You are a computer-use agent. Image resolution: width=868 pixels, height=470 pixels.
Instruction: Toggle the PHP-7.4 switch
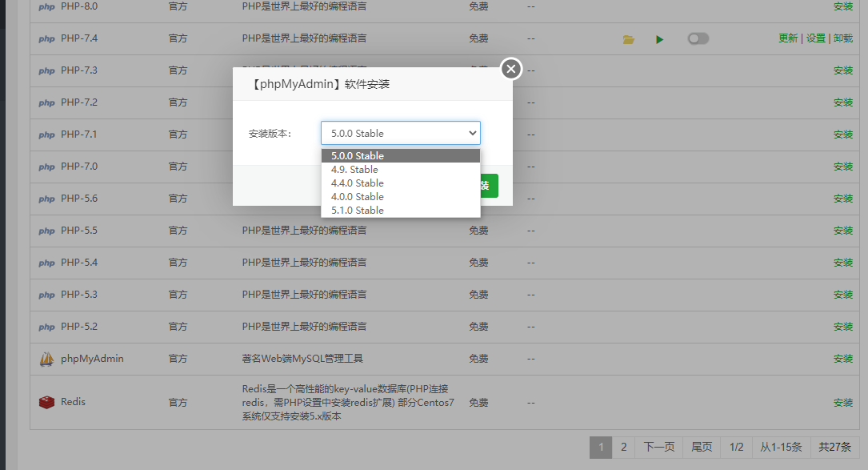coord(698,38)
